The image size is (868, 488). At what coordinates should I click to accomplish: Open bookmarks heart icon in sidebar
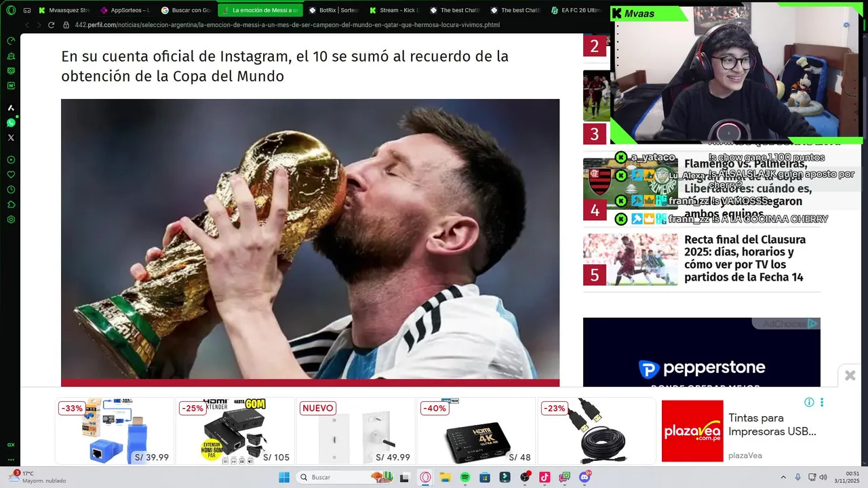[11, 175]
